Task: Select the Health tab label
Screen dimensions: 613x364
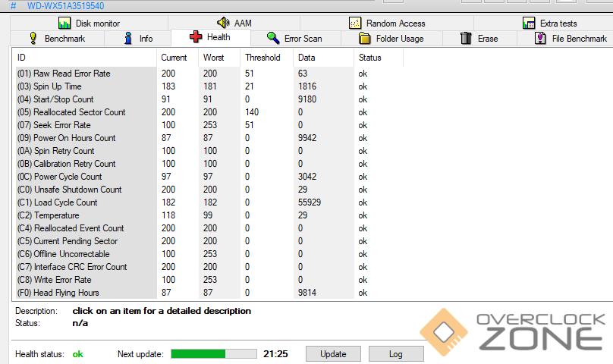Action: click(x=218, y=37)
